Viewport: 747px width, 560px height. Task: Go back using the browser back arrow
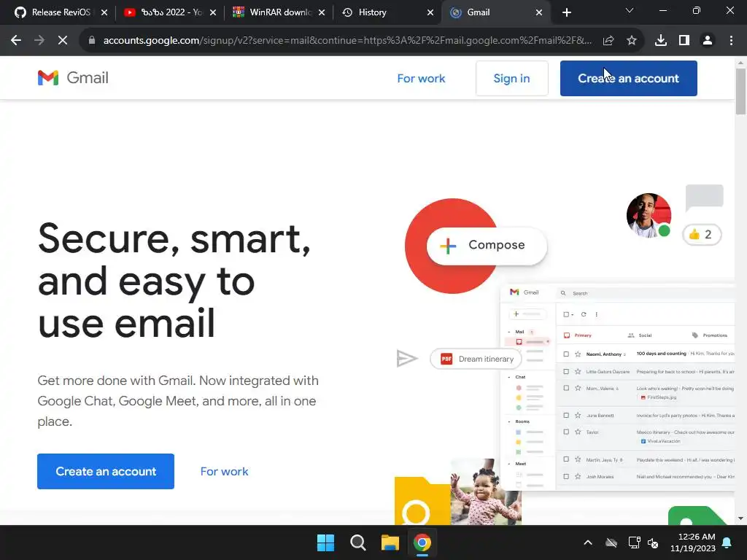16,41
